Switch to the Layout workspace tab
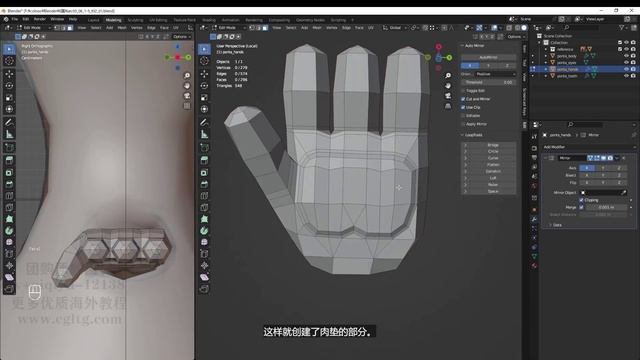Image resolution: width=640 pixels, height=360 pixels. click(x=93, y=20)
